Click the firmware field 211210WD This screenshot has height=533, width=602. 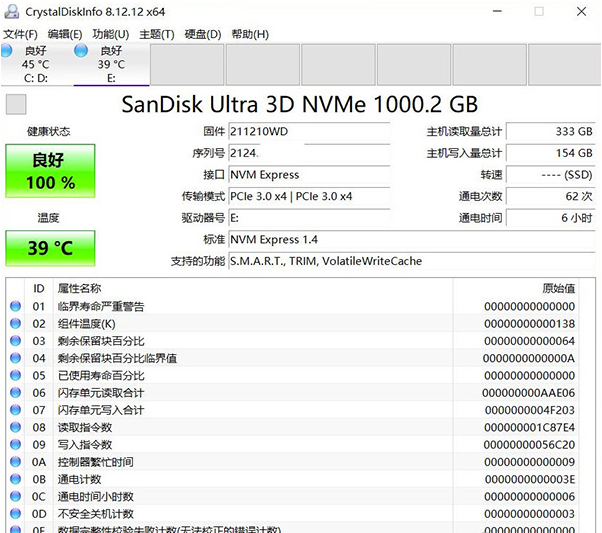point(309,132)
